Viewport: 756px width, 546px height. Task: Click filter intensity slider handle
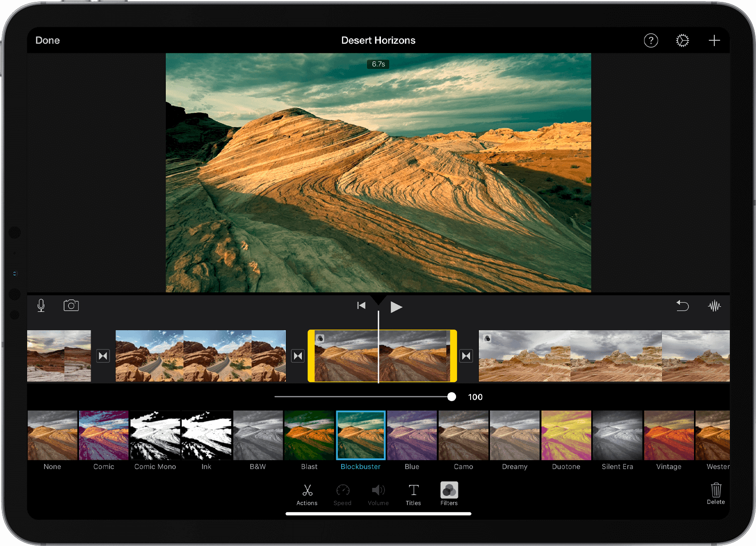(452, 397)
